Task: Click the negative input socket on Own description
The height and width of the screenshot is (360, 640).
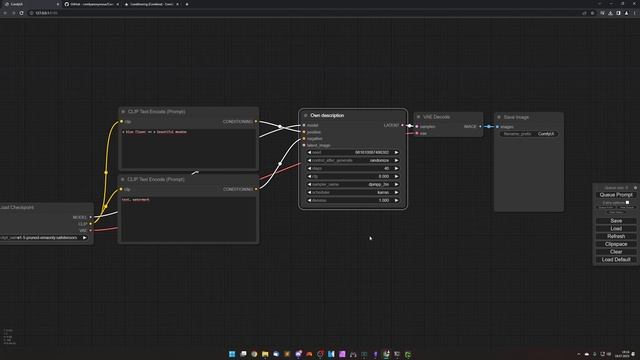Action: pos(304,138)
